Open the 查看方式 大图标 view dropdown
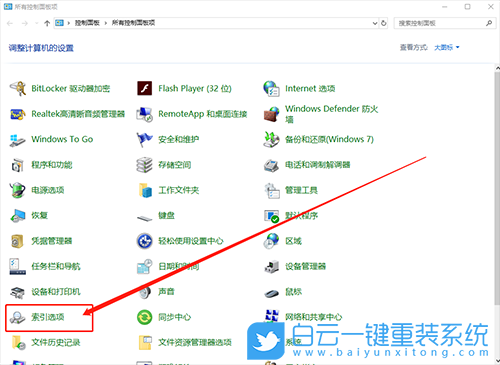The width and height of the screenshot is (500, 365). (447, 47)
